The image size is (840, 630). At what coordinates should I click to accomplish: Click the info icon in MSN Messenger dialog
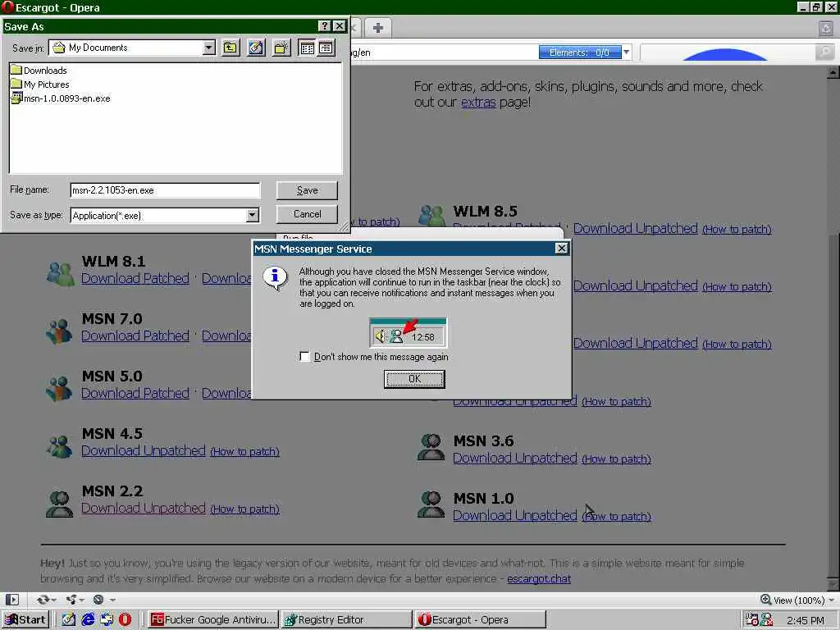coord(275,278)
